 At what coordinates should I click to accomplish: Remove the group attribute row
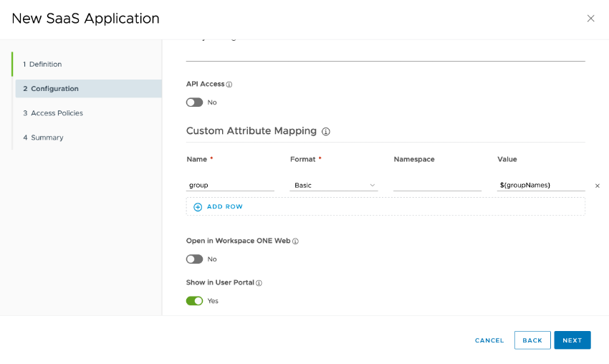point(598,186)
